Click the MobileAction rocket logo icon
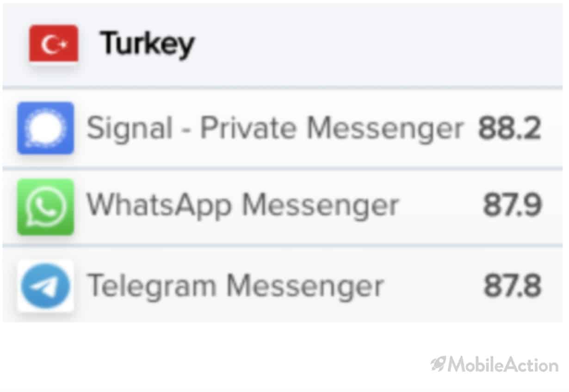The image size is (569, 392). pos(439,365)
